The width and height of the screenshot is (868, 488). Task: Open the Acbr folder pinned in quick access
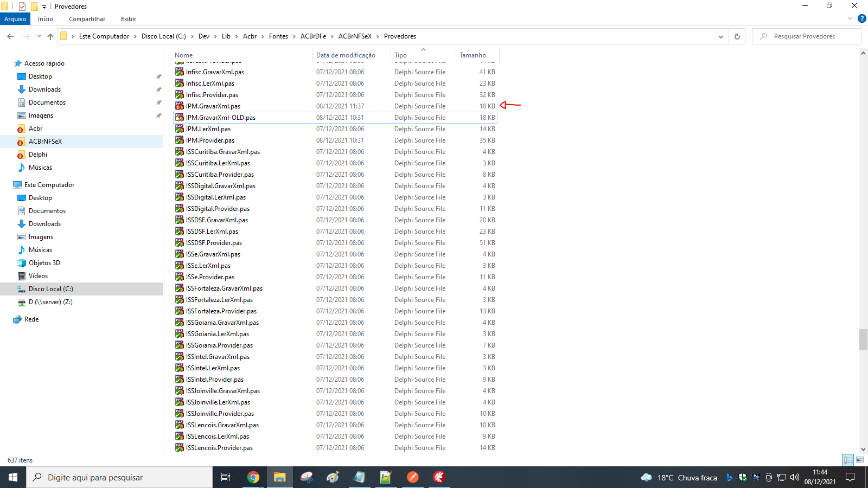click(x=35, y=129)
